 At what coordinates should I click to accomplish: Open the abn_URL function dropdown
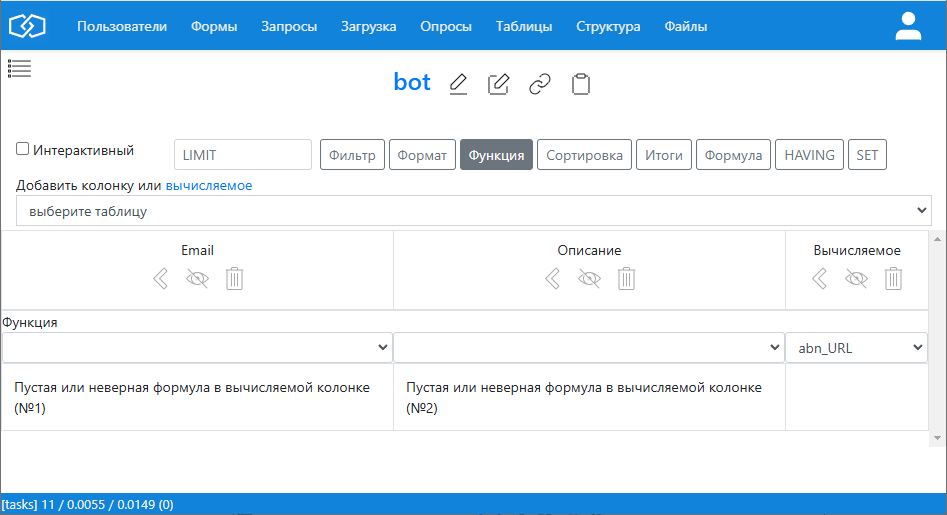click(856, 348)
